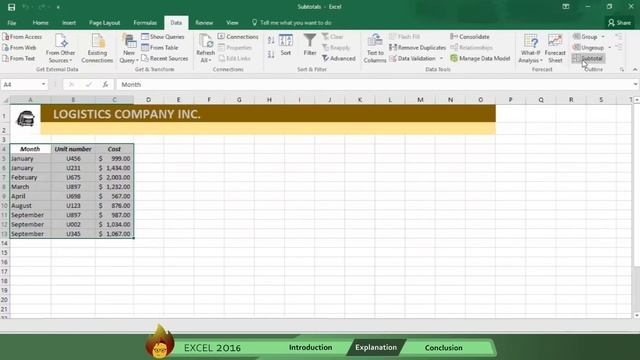The image size is (640, 360).
Task: Sort A to Z ascending
Action: (x=271, y=40)
